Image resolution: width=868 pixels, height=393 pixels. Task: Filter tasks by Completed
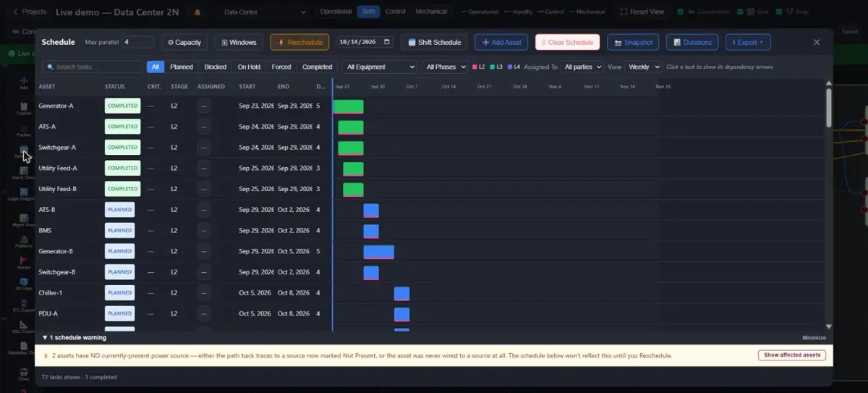click(318, 67)
